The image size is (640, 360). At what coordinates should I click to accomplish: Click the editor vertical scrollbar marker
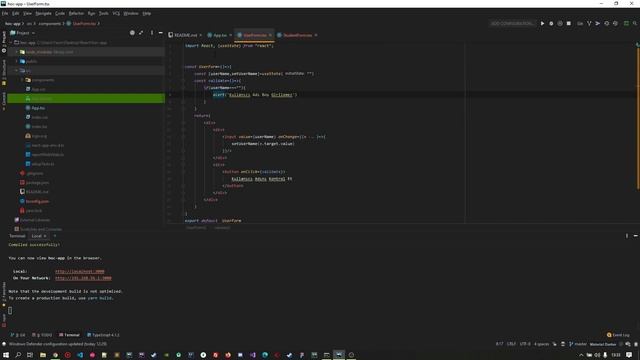(x=638, y=118)
